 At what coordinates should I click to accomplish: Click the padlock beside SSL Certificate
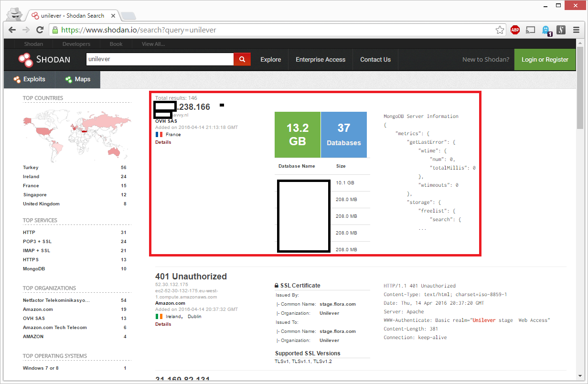pos(277,286)
